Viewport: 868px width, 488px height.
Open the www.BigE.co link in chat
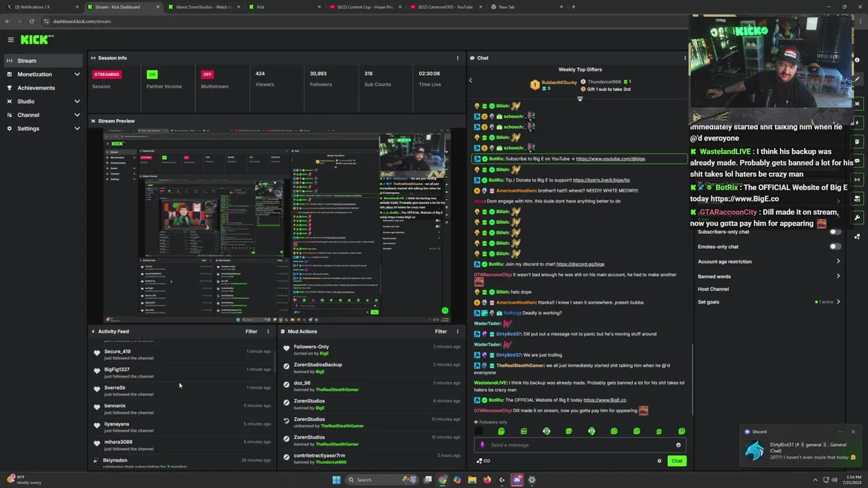pos(604,400)
